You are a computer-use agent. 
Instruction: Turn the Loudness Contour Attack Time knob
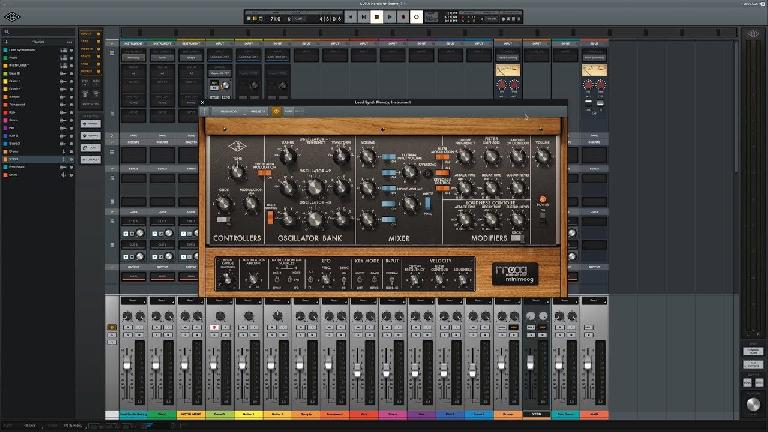point(464,220)
